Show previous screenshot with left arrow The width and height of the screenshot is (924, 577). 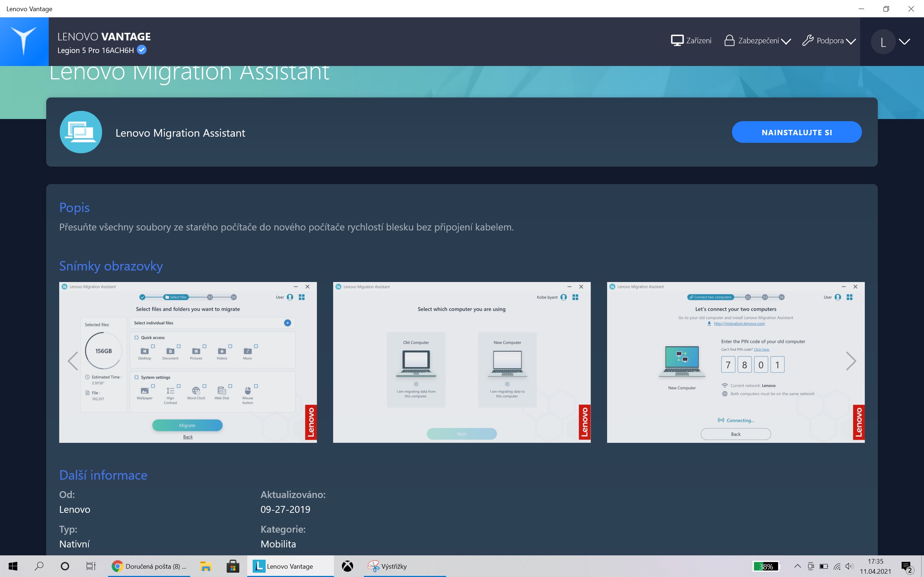click(x=73, y=361)
